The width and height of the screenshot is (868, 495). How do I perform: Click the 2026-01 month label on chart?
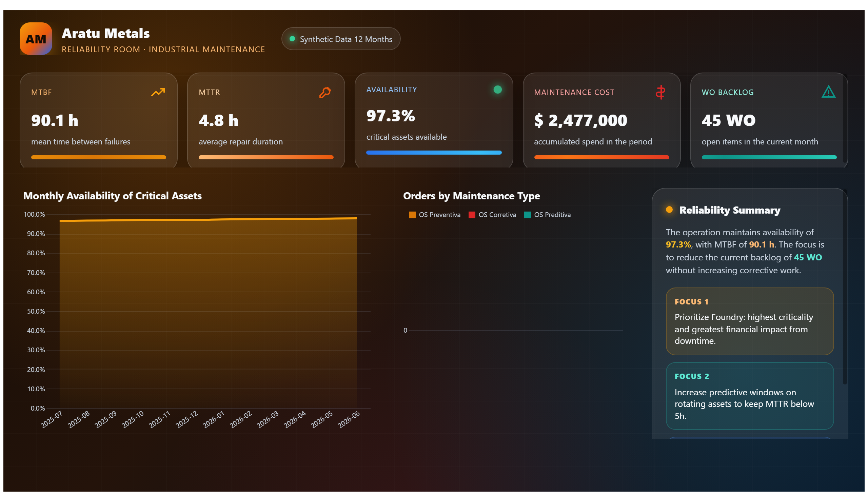(x=214, y=419)
